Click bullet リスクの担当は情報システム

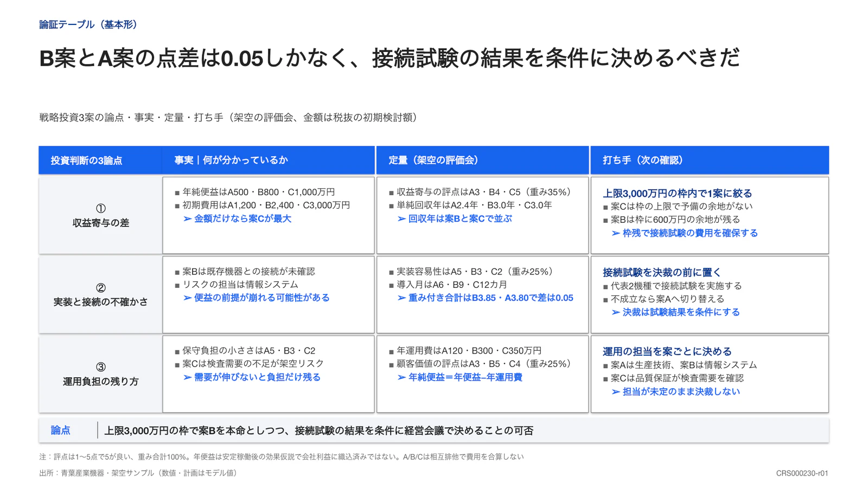pyautogui.click(x=237, y=284)
